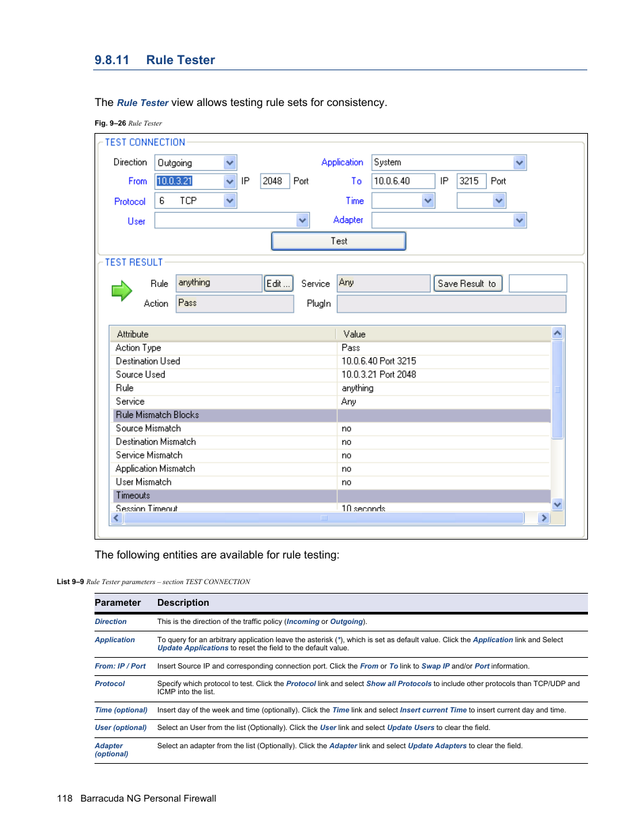Click the Attribute column header
This screenshot has width=644, height=834.
pyautogui.click(x=223, y=334)
